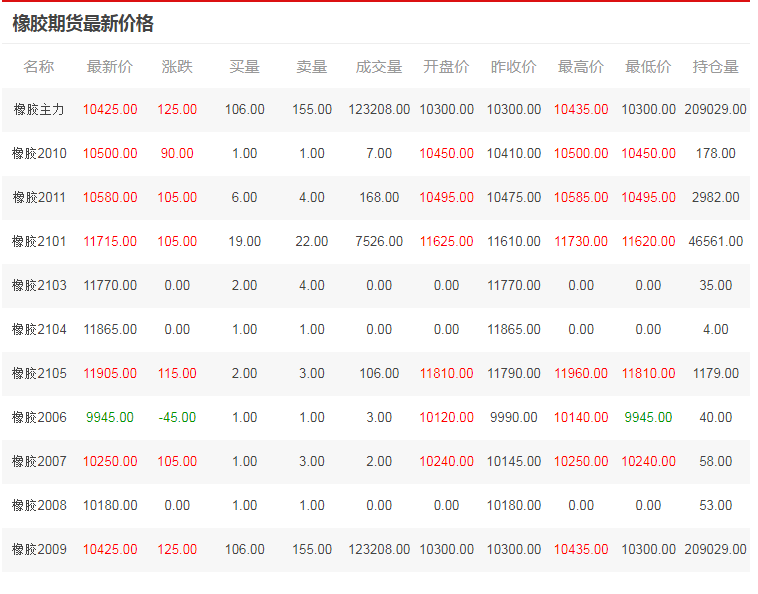The width and height of the screenshot is (758, 594).
Task: Click the 开盘价 column header
Action: click(446, 67)
